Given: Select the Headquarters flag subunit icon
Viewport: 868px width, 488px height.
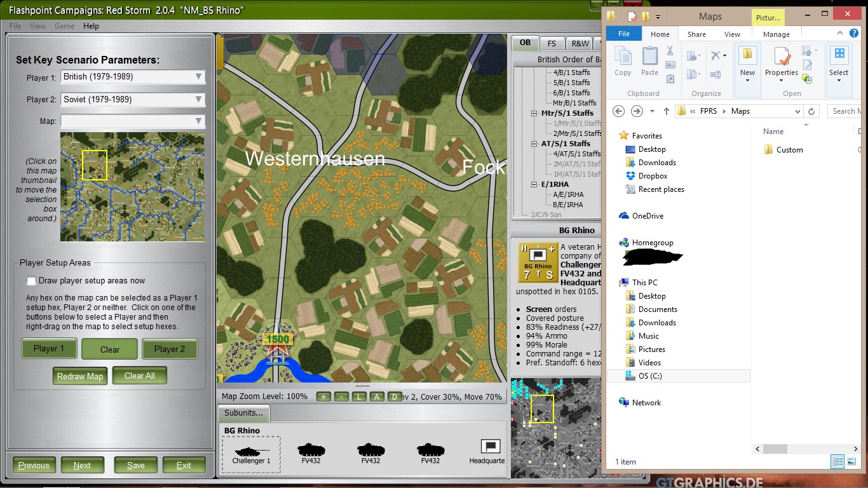Looking at the screenshot, I should click(x=491, y=446).
